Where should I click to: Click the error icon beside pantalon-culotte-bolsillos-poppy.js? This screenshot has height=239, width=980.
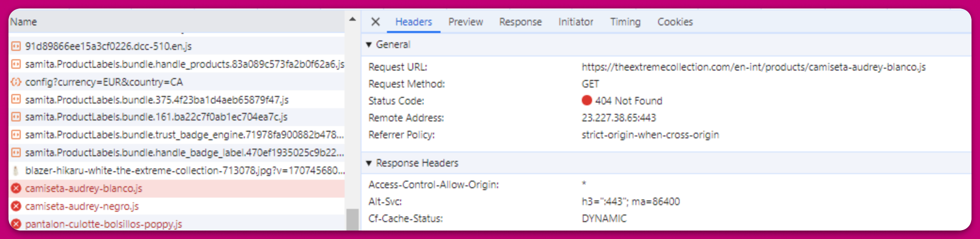point(16,224)
